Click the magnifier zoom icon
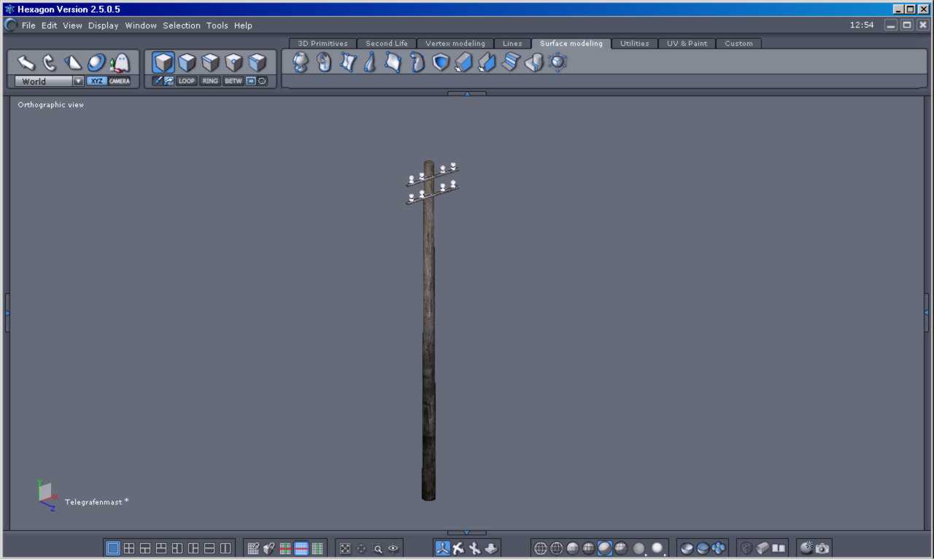This screenshot has width=934, height=560. 378,548
